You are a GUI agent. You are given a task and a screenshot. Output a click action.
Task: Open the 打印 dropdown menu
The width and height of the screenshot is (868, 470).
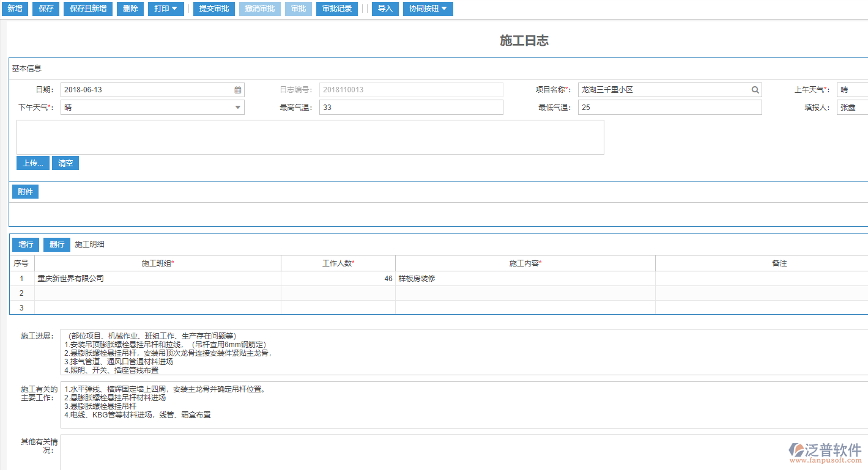[x=166, y=9]
